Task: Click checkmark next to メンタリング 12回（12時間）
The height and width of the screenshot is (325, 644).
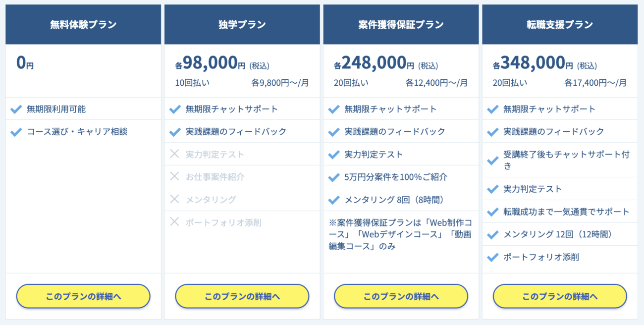Action: 492,235
